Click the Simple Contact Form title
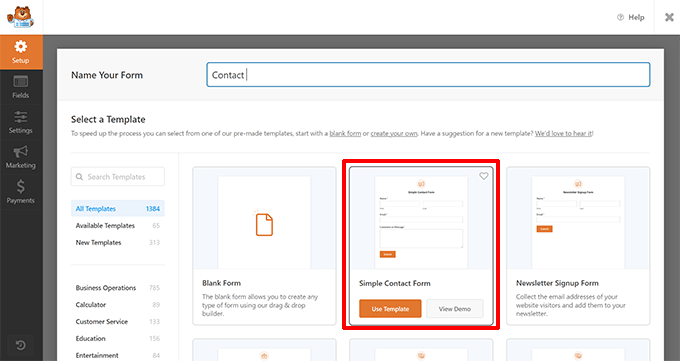Viewport: 680px width, 361px height. click(395, 283)
